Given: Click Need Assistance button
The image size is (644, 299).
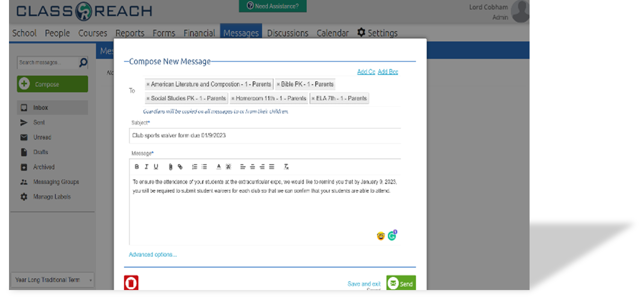Looking at the screenshot, I should [x=273, y=6].
